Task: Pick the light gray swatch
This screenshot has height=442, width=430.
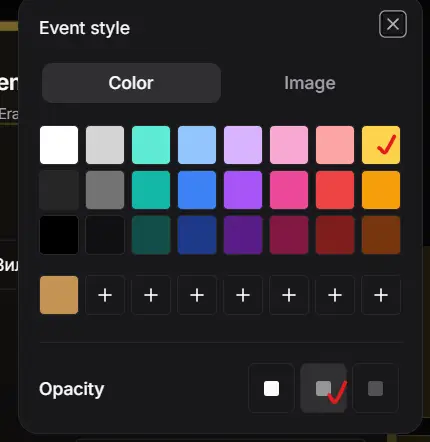Action: click(105, 145)
